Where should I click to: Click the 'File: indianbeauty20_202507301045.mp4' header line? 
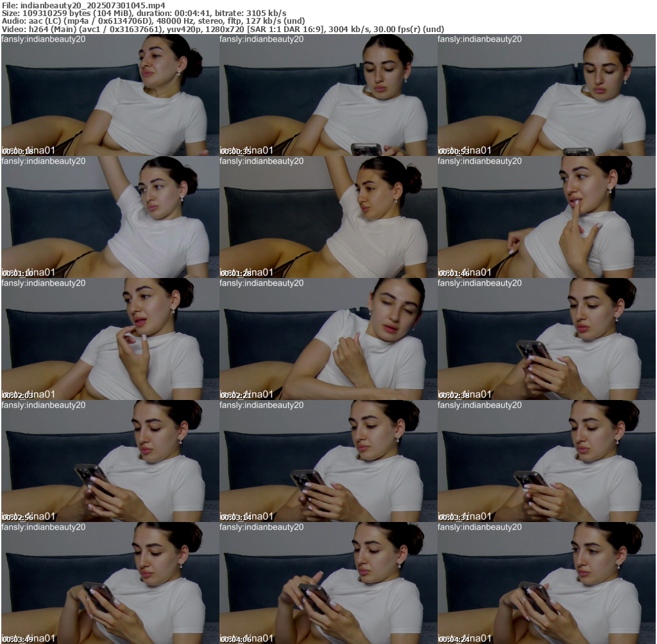[x=84, y=5]
